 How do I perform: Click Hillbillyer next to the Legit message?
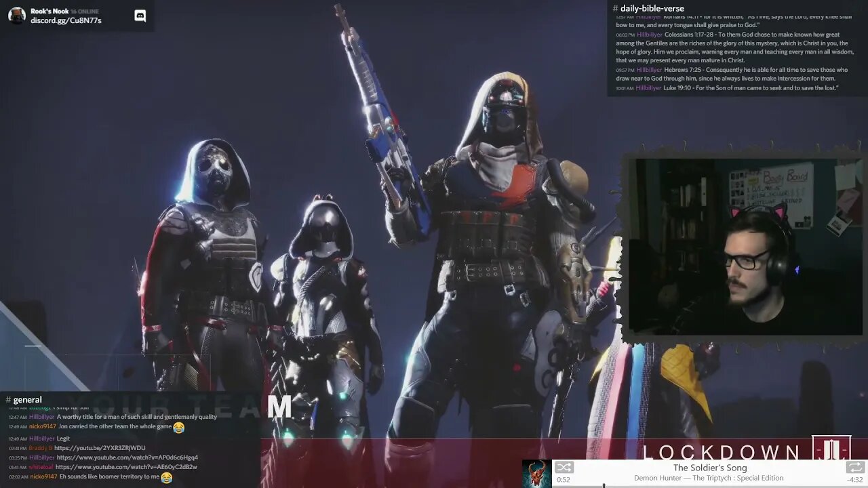(42, 439)
